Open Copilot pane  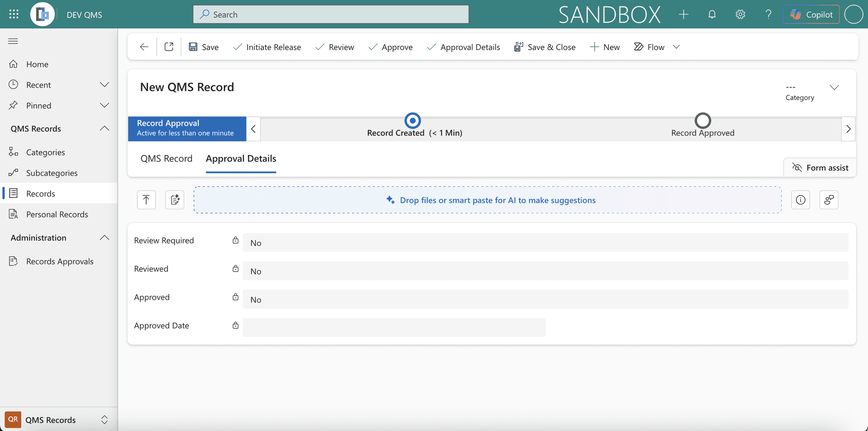point(811,14)
